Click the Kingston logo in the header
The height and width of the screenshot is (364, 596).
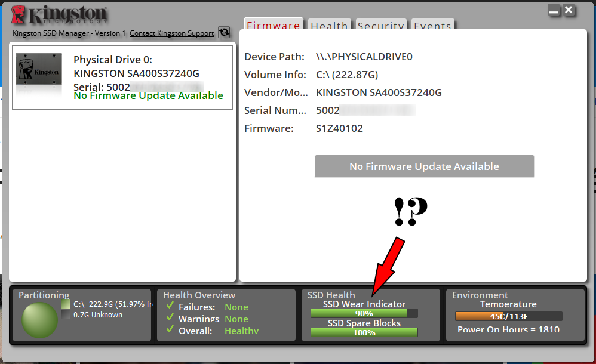point(59,15)
